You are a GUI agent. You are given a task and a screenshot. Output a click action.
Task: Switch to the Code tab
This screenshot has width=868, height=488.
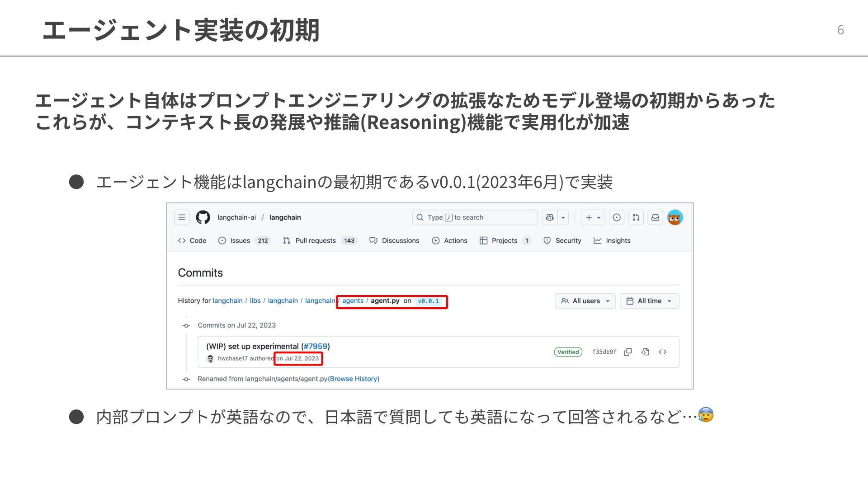pyautogui.click(x=192, y=240)
